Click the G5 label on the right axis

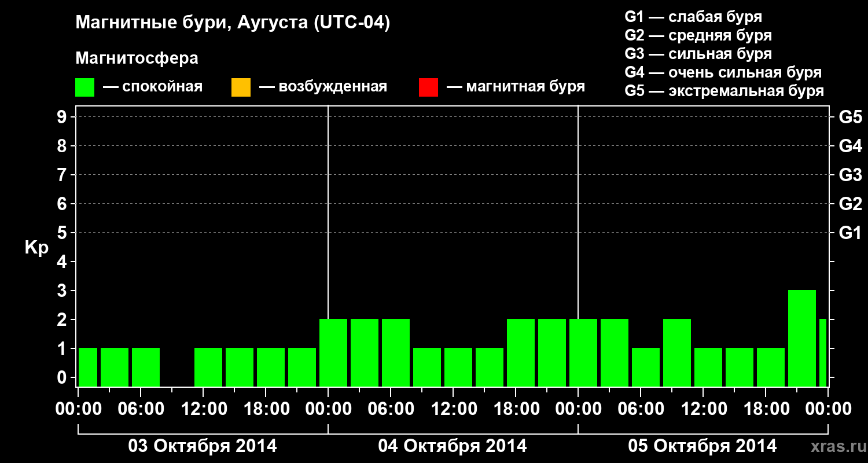850,117
